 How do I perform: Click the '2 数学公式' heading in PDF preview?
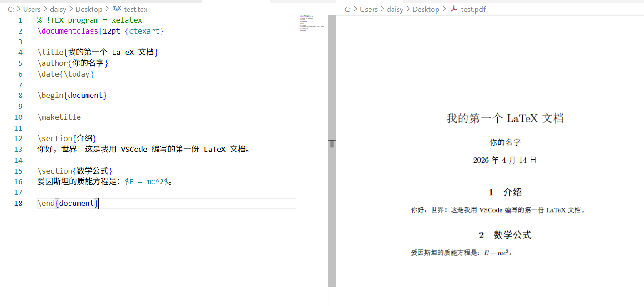505,235
